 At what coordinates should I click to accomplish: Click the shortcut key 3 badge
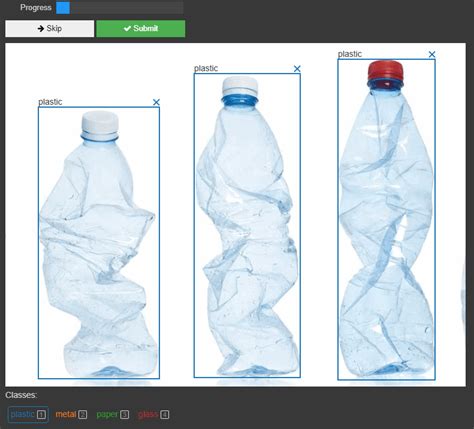click(124, 415)
